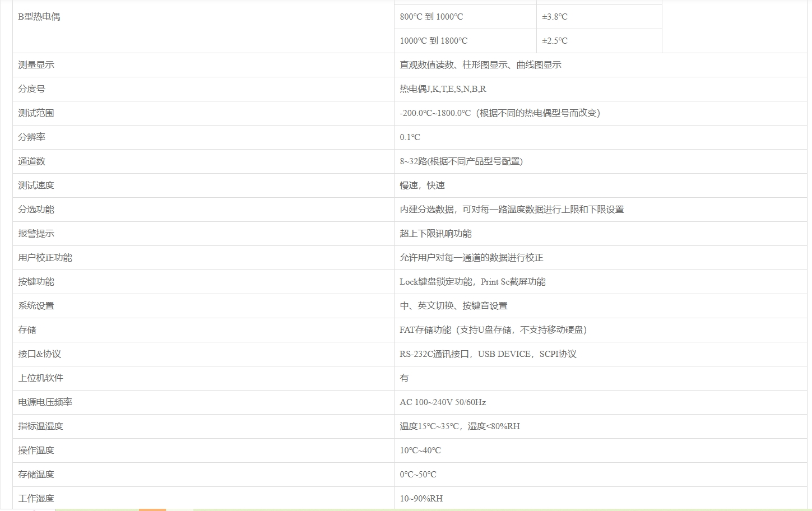Image resolution: width=812 pixels, height=511 pixels.
Task: Select the 分辨率 label
Action: pos(31,137)
